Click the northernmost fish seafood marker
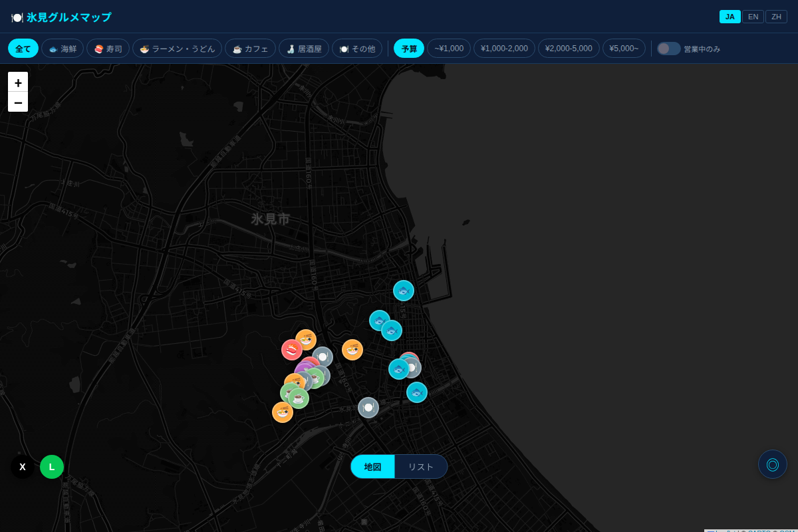The height and width of the screenshot is (532, 798). tap(404, 291)
